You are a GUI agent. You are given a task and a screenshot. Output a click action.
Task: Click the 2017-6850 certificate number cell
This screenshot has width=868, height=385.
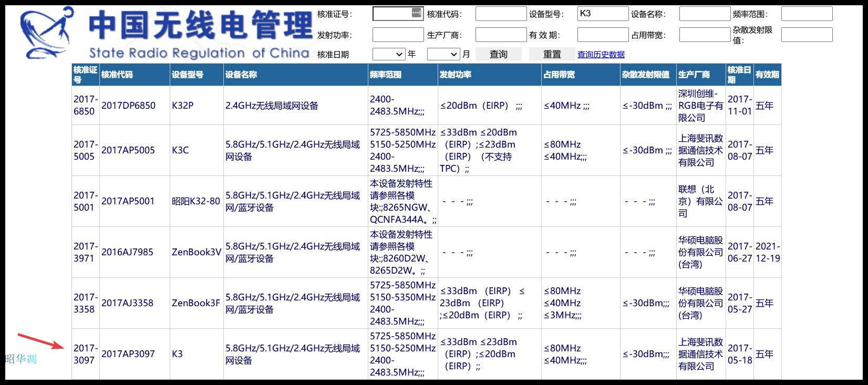[x=85, y=106]
